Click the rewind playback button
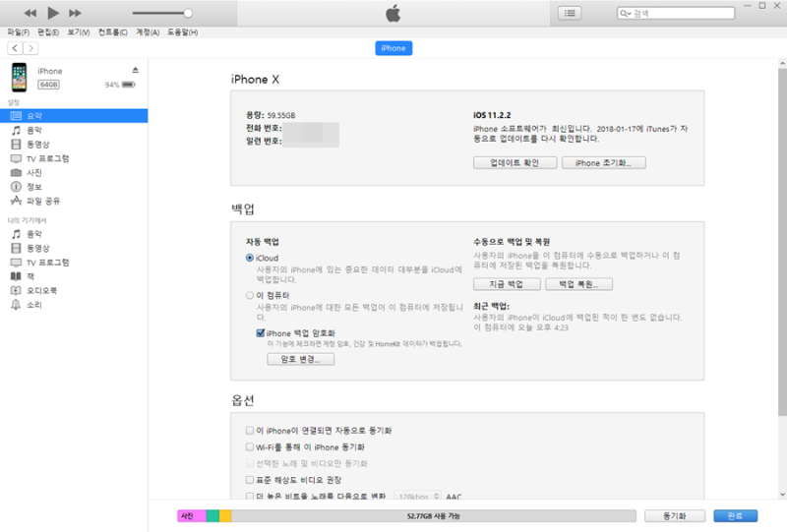 click(x=30, y=13)
